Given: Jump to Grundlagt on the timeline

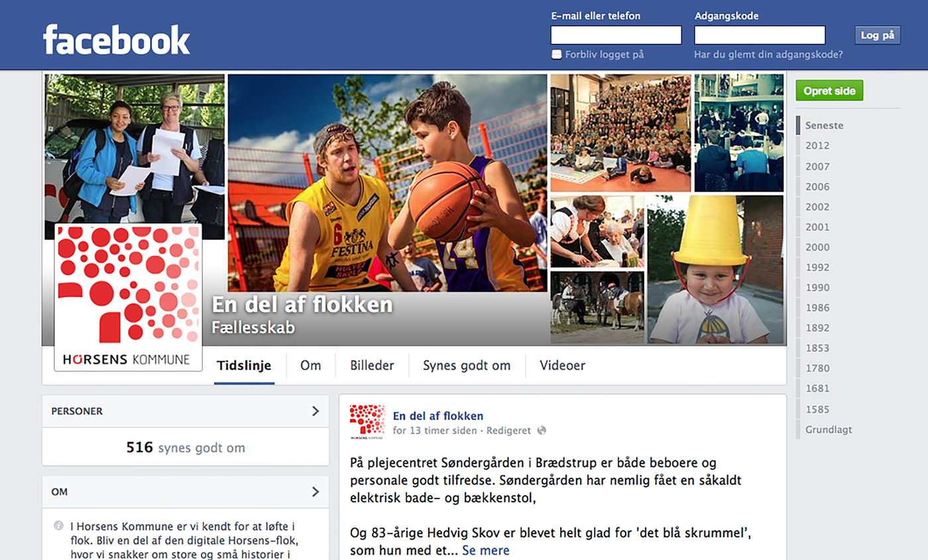Looking at the screenshot, I should (829, 429).
